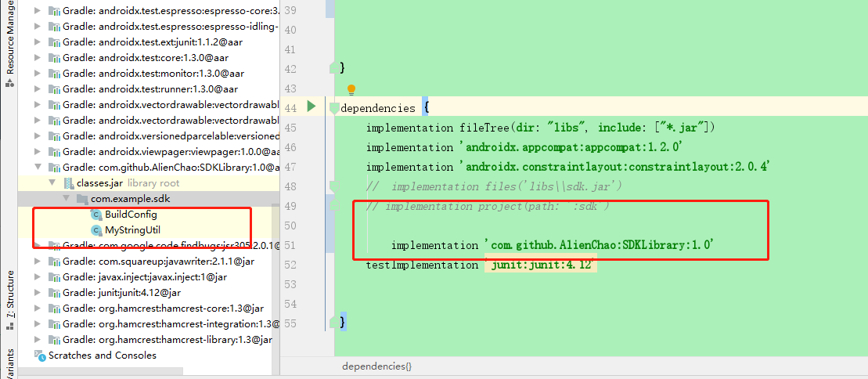The width and height of the screenshot is (868, 379).
Task: Expand the junit:junit:4.12@jar library
Action: (x=38, y=292)
